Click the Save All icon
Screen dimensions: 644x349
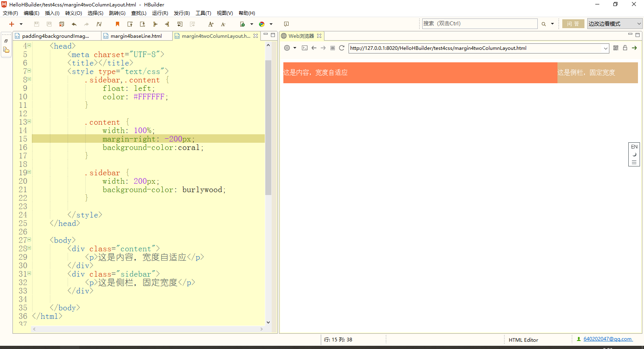(49, 24)
